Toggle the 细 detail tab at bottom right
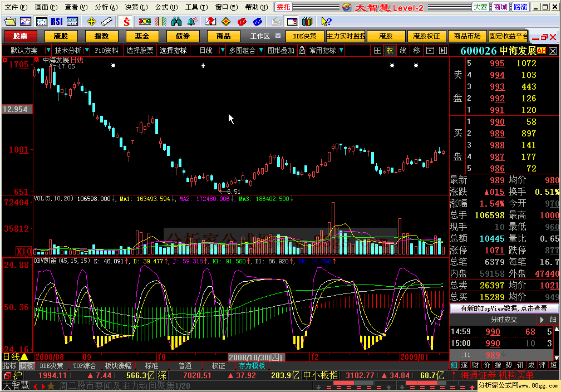The width and height of the screenshot is (561, 392). point(454,365)
